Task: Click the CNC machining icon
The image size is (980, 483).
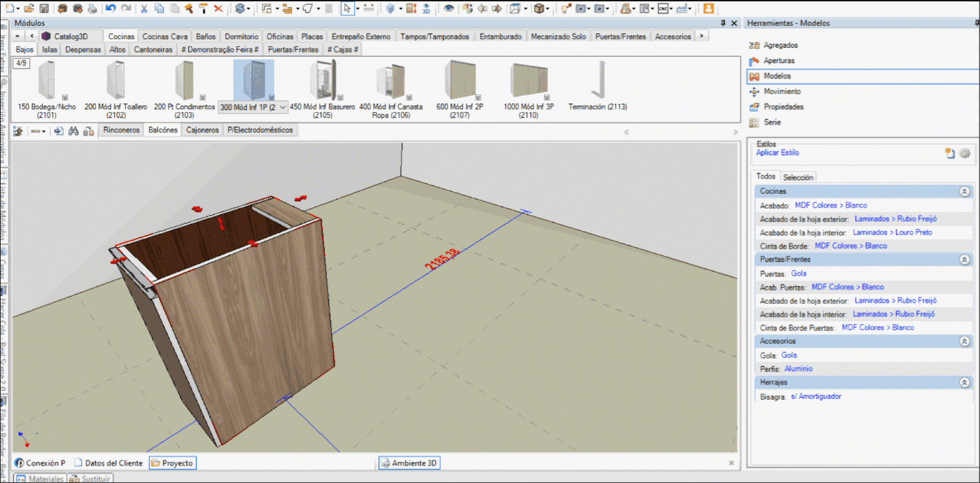Action: pos(662,8)
